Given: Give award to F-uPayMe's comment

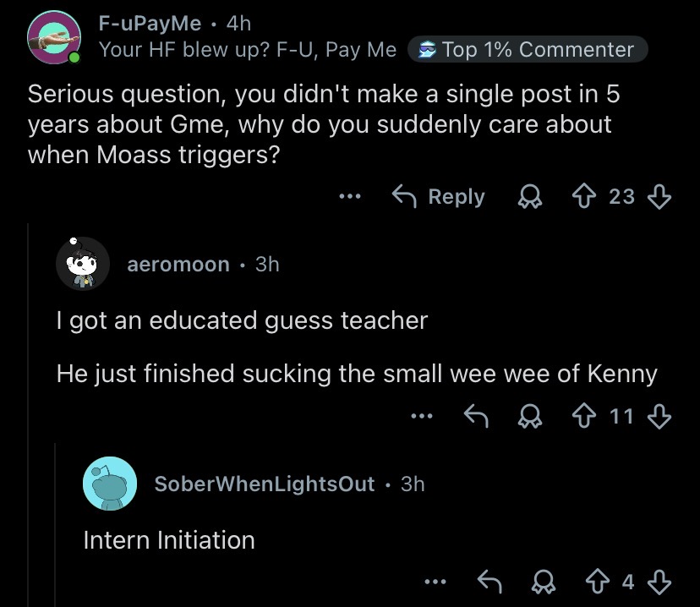Looking at the screenshot, I should point(529,197).
